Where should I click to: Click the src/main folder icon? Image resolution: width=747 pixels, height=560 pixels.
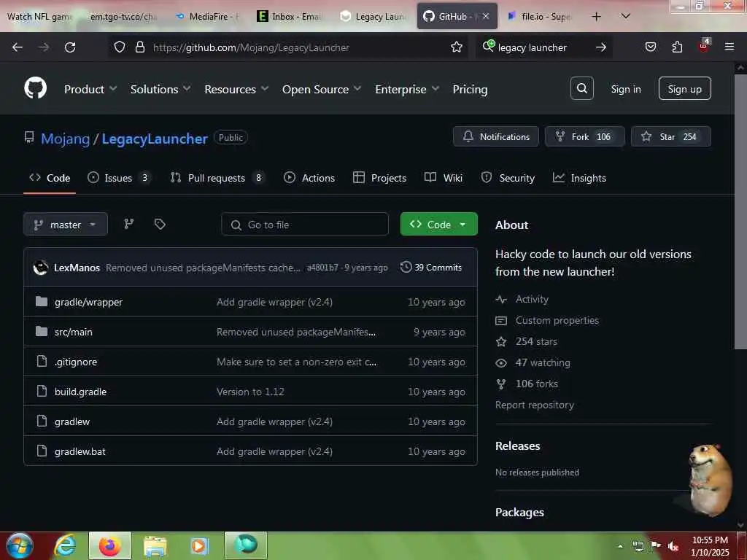42,332
